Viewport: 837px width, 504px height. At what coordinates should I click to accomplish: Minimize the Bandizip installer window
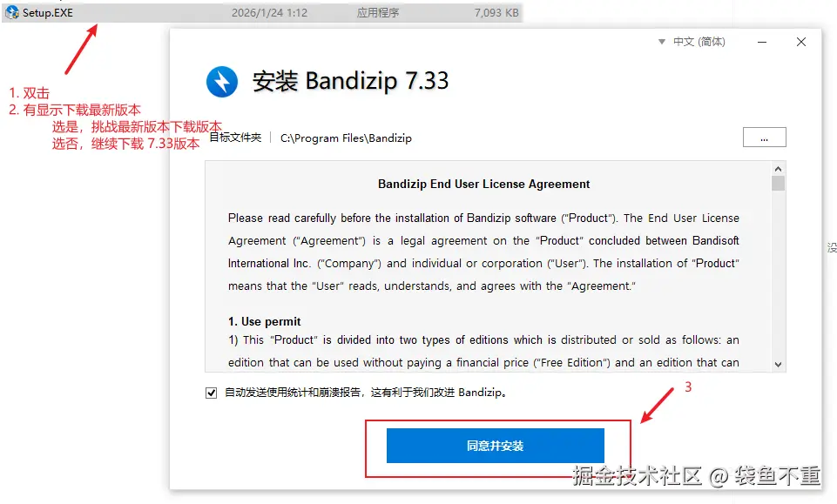[762, 42]
